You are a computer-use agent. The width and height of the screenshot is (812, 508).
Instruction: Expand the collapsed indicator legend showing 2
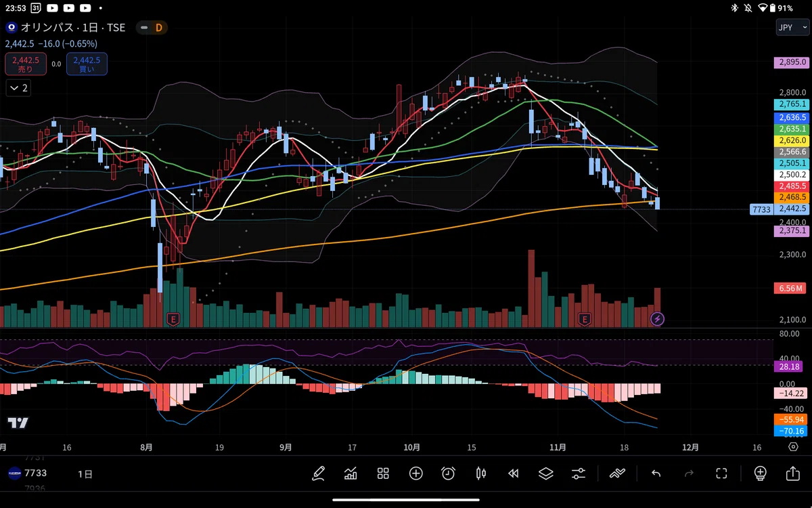[18, 88]
